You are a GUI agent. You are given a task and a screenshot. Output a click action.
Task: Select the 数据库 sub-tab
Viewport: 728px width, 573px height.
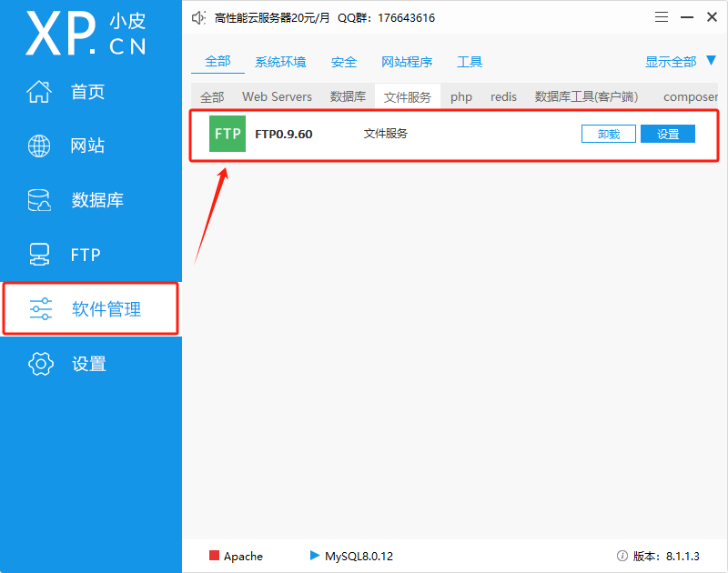point(348,97)
